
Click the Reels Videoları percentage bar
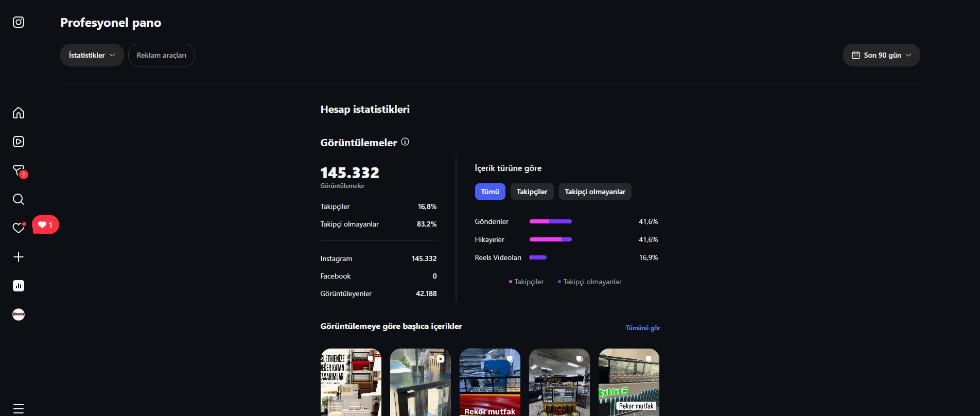(x=538, y=257)
